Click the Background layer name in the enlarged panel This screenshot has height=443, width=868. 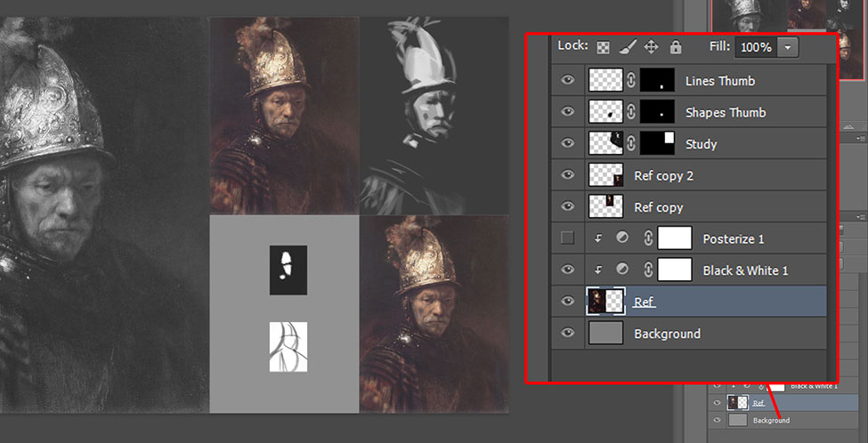point(667,334)
